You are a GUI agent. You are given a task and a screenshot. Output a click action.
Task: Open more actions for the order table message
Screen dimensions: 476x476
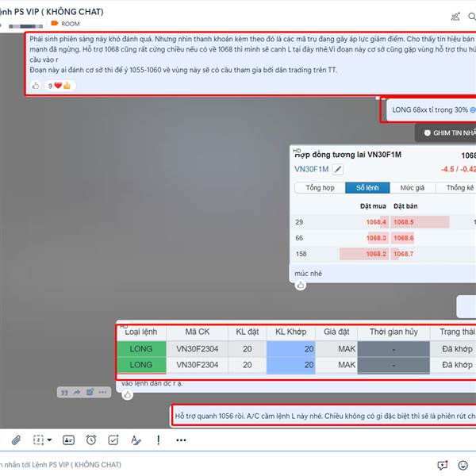[x=102, y=392]
